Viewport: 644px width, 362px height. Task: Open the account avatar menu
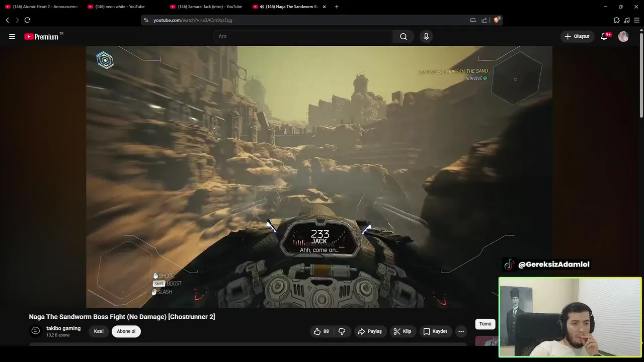[623, 37]
